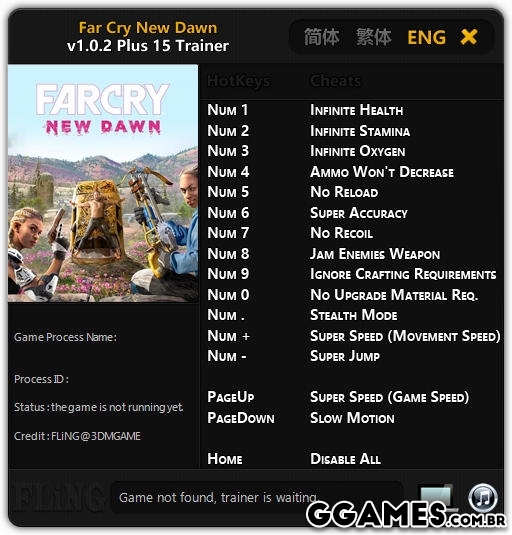Switch language to 简体
This screenshot has height=535, width=512.
pos(322,37)
